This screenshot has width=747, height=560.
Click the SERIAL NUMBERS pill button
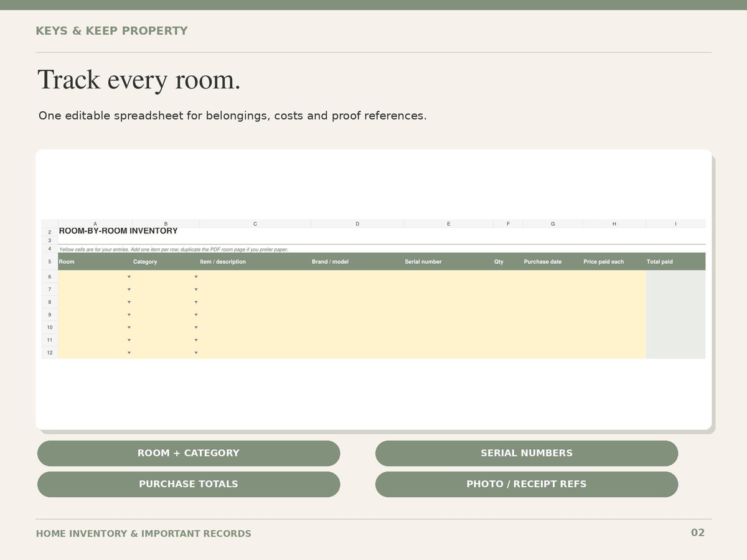coord(527,453)
